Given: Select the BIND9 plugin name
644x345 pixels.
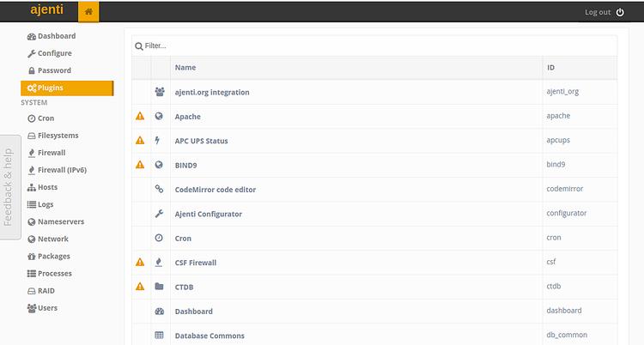Looking at the screenshot, I should pyautogui.click(x=185, y=165).
